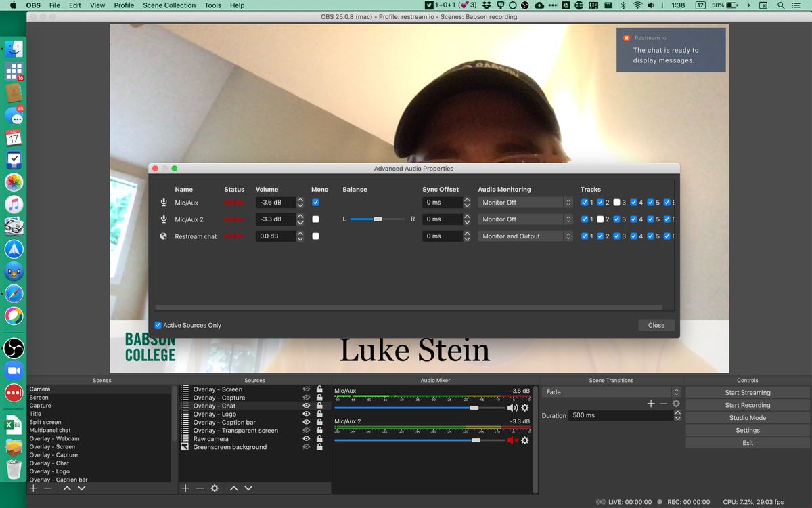Add a new scene with plus icon
The width and height of the screenshot is (812, 508).
coord(33,488)
